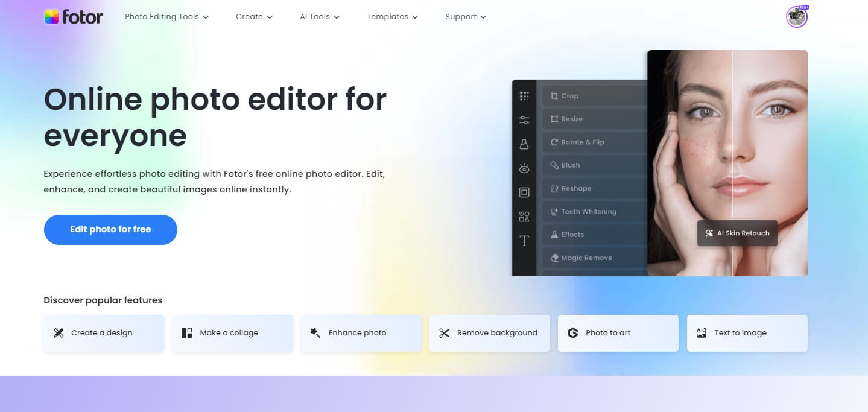The height and width of the screenshot is (412, 868).
Task: Select the Teeth Whitening label
Action: [589, 212]
